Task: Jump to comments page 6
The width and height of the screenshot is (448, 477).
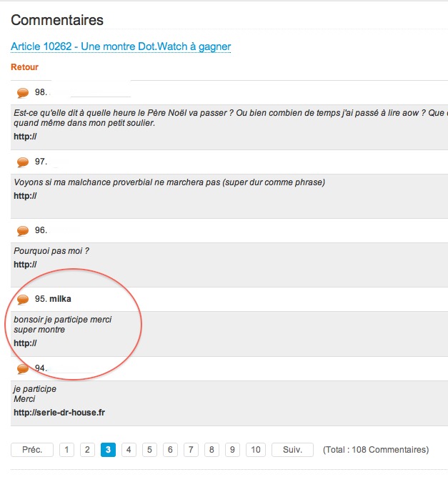Action: pyautogui.click(x=170, y=450)
